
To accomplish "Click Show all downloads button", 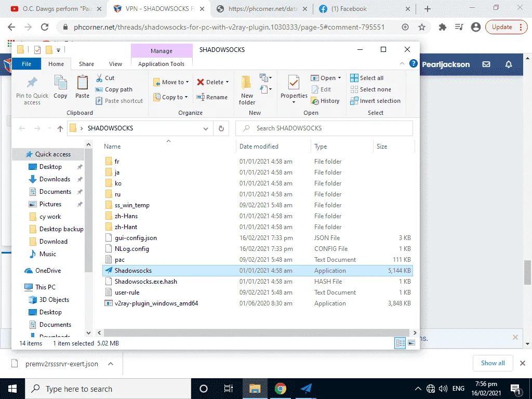I will [493, 363].
